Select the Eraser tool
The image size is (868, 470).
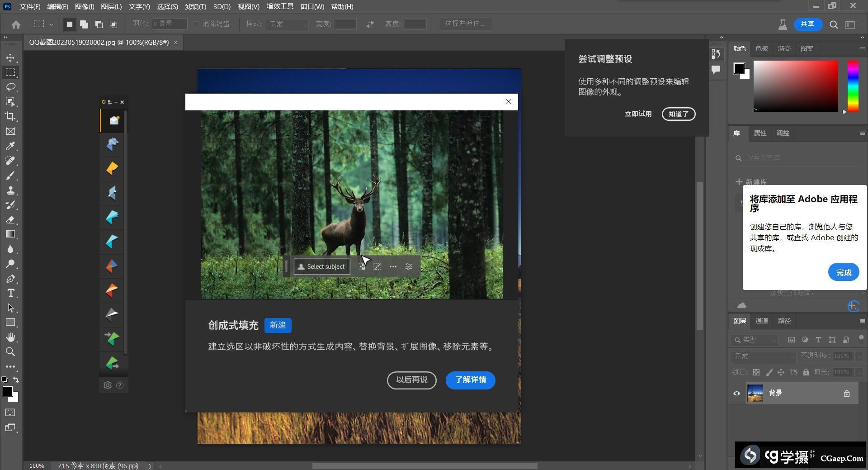tap(10, 220)
